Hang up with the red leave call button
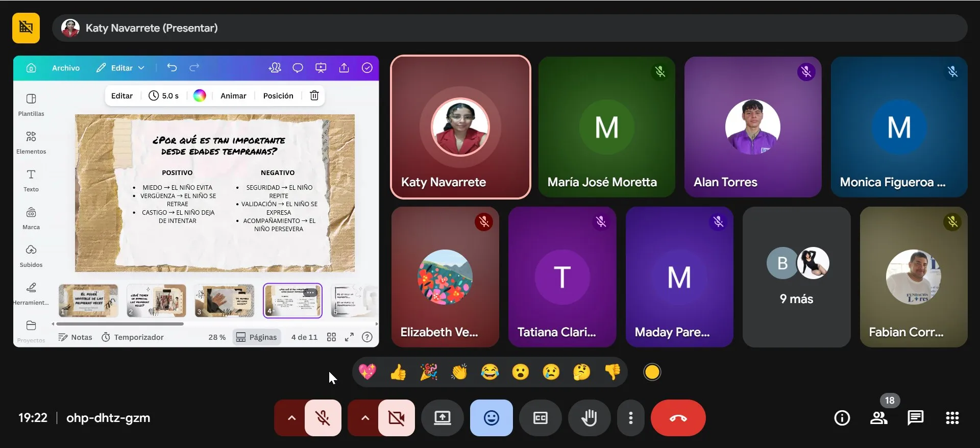The width and height of the screenshot is (980, 448). click(678, 418)
